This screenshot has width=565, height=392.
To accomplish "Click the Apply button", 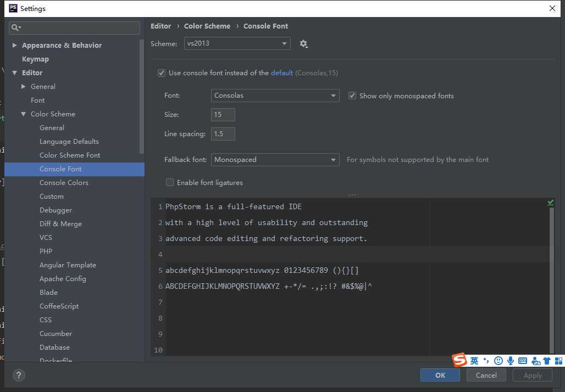I will pos(533,375).
